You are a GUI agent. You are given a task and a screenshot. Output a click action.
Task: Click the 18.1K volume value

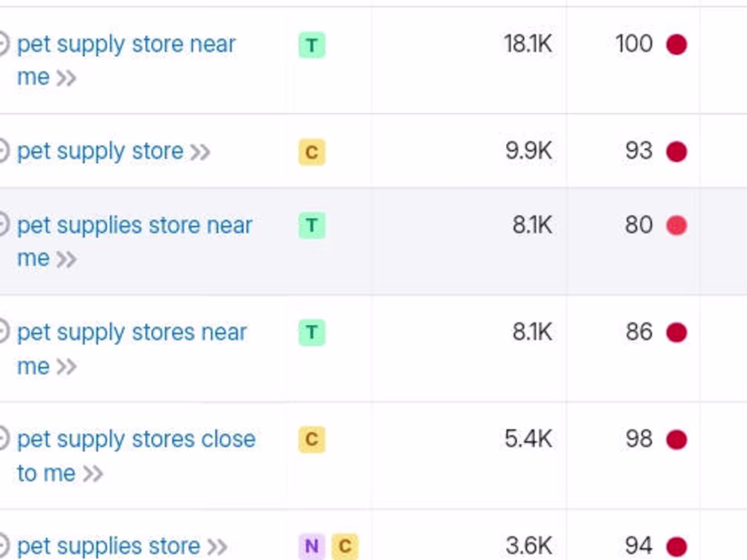click(527, 44)
